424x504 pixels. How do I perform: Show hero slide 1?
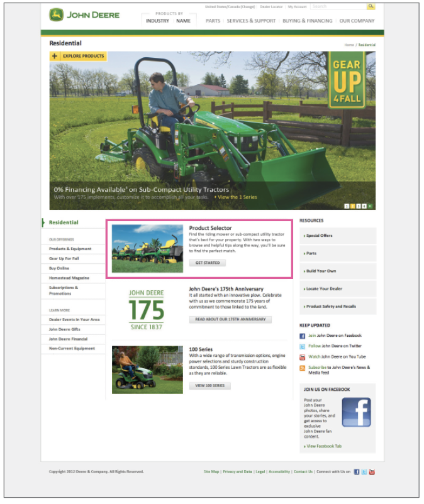pos(347,206)
